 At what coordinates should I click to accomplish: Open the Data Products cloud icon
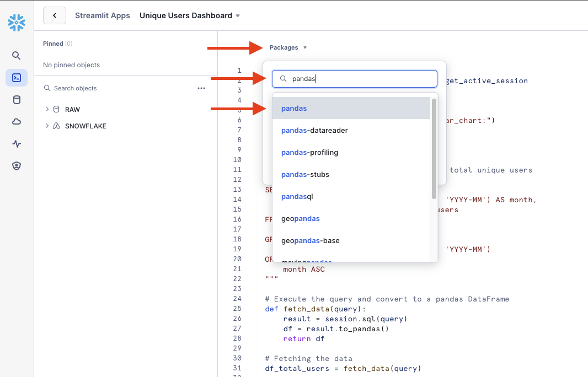(17, 122)
